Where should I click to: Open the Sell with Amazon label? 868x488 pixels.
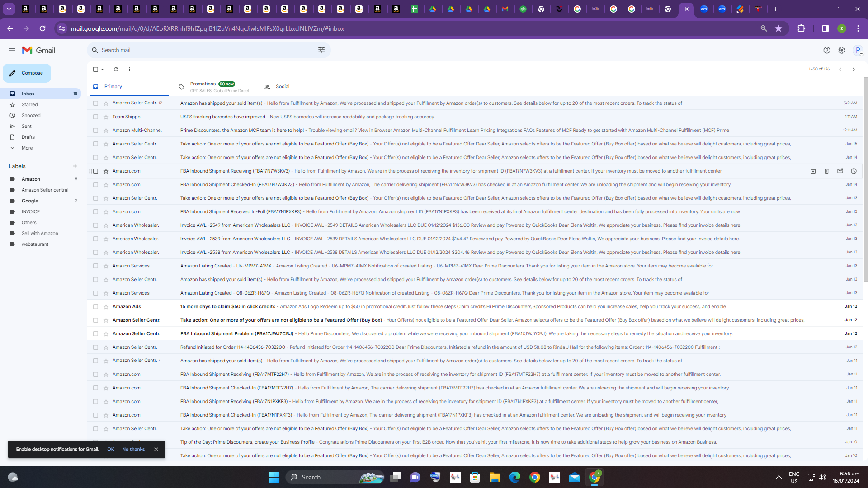pos(40,233)
